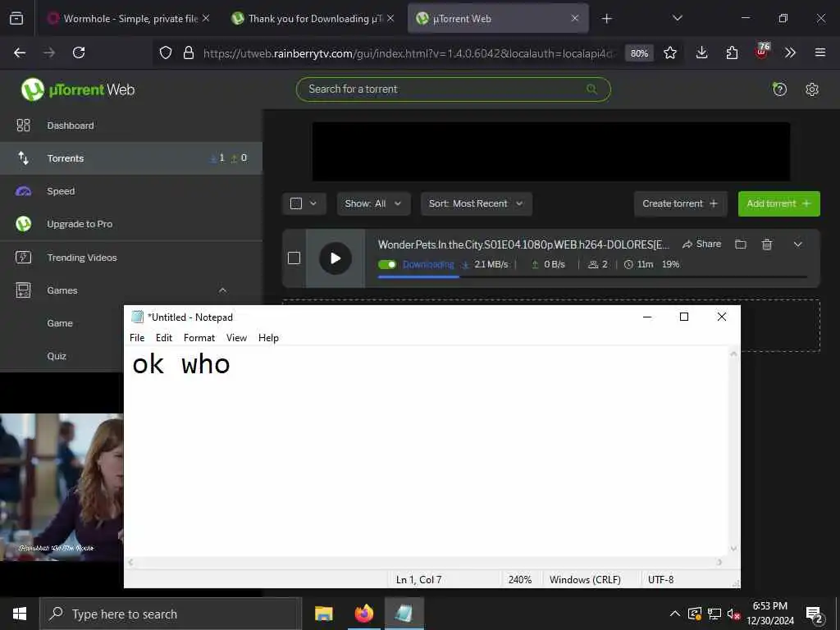This screenshot has height=630, width=840.
Task: Open a new Firefox tab
Action: point(606,19)
